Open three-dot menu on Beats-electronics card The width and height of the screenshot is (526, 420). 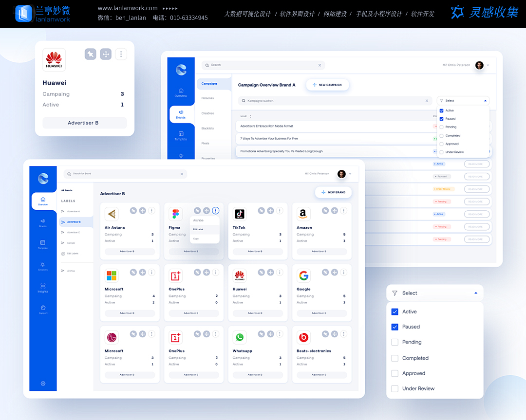[x=344, y=334]
